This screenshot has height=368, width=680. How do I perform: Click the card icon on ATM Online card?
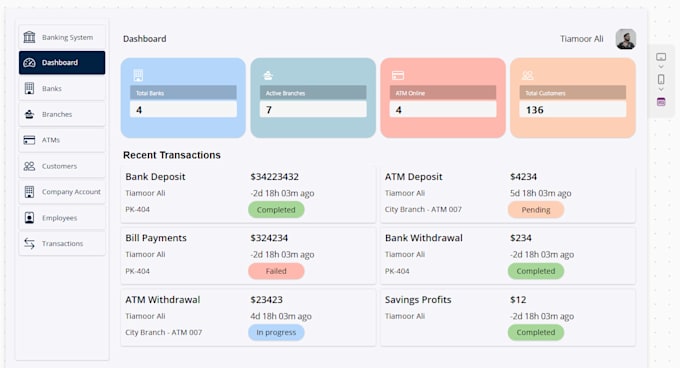click(x=398, y=75)
